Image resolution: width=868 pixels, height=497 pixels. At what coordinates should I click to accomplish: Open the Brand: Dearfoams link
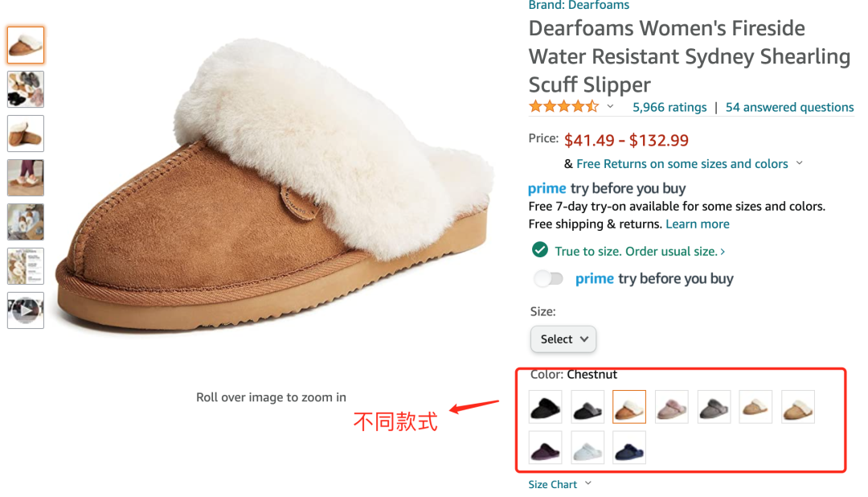click(x=579, y=5)
